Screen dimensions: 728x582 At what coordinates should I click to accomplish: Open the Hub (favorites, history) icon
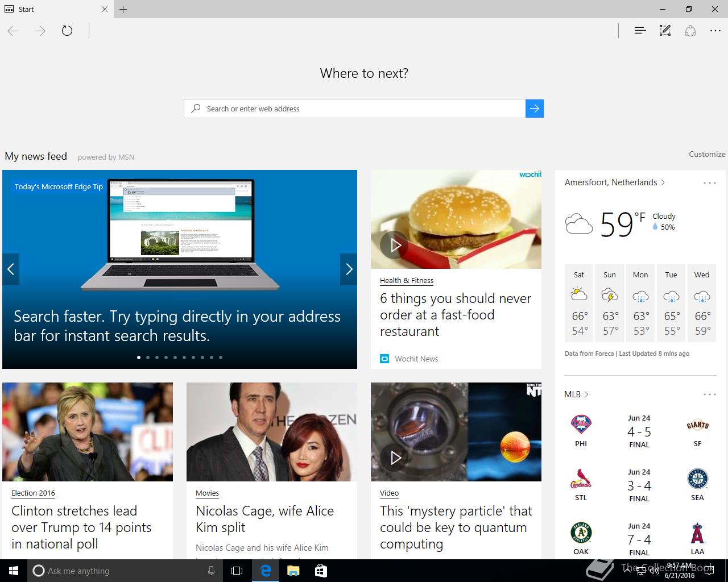(x=640, y=31)
